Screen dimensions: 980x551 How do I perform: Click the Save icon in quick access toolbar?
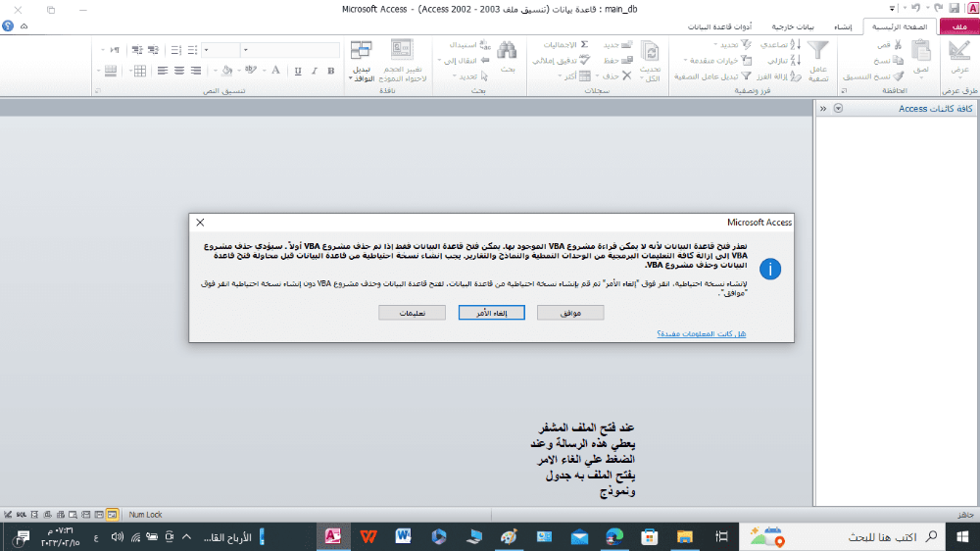[954, 8]
